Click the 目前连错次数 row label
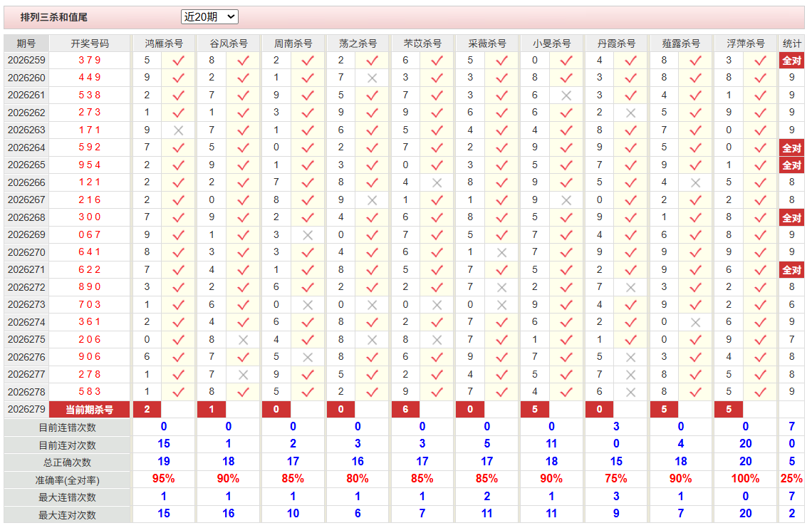This screenshot has width=812, height=528. coord(68,428)
